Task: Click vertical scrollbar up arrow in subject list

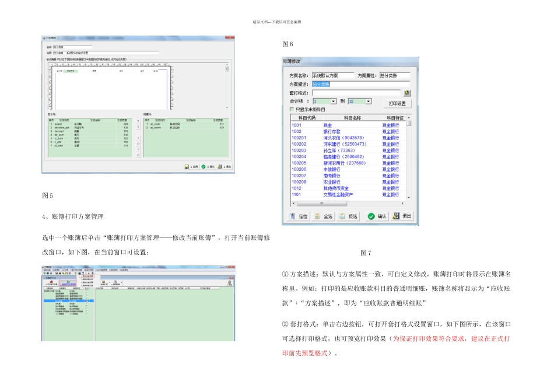Action: (409, 118)
